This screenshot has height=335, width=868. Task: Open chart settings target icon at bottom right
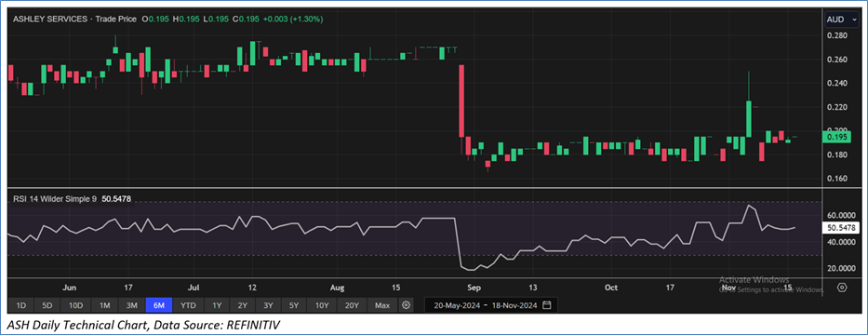point(842,288)
